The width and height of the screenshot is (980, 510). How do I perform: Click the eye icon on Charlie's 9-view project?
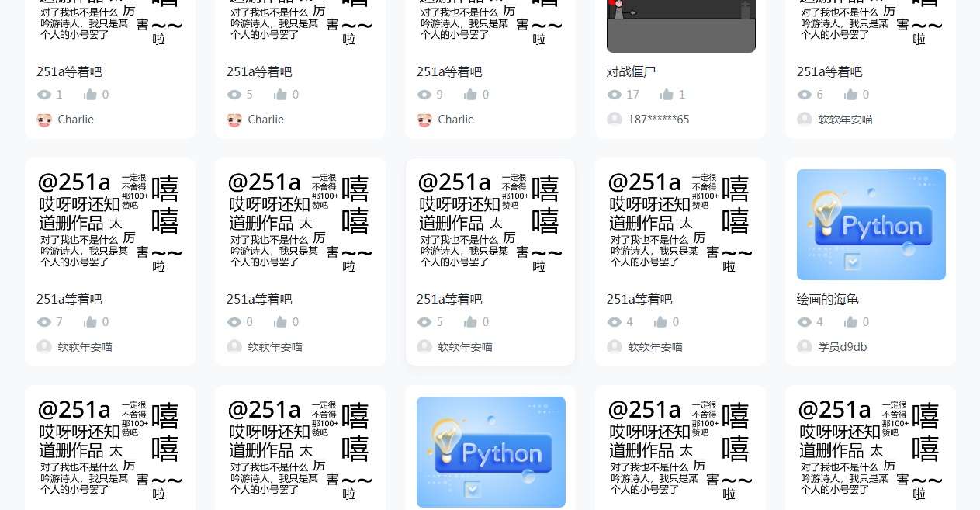tap(424, 95)
